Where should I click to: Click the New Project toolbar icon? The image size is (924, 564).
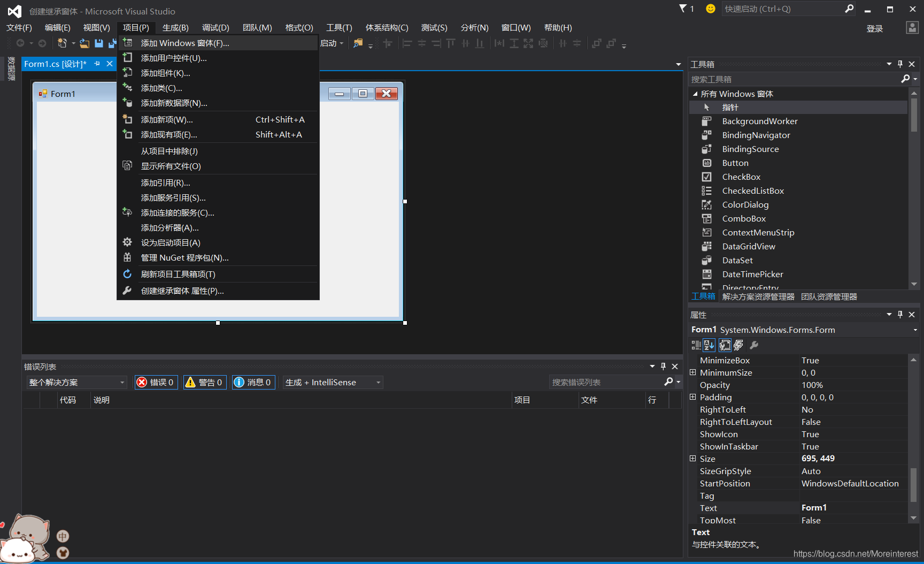63,43
